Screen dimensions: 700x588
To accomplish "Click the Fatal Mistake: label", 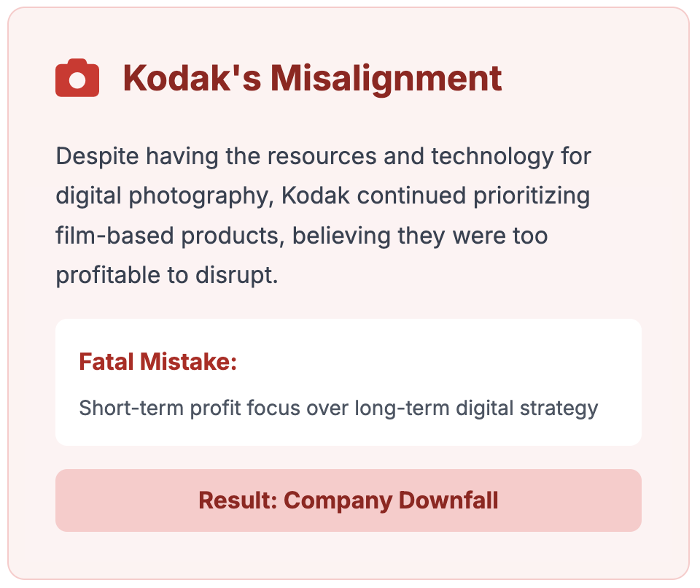I will [x=158, y=361].
